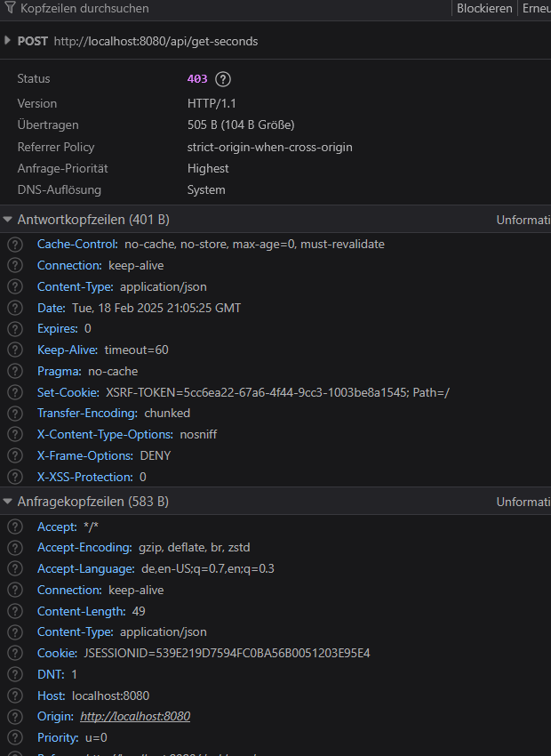Image resolution: width=551 pixels, height=756 pixels.
Task: Expand the POST request URL details
Action: click(7, 41)
